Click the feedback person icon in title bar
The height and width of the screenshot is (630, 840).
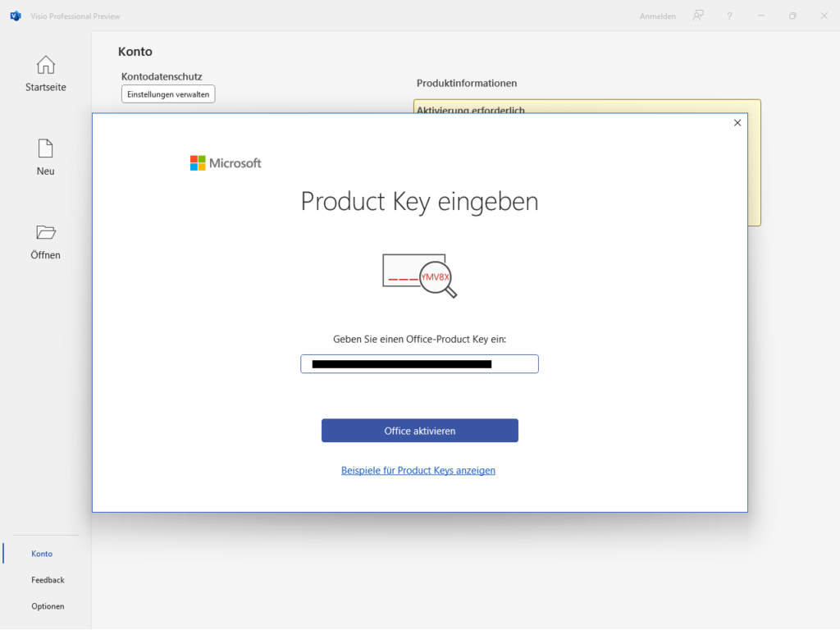[698, 16]
